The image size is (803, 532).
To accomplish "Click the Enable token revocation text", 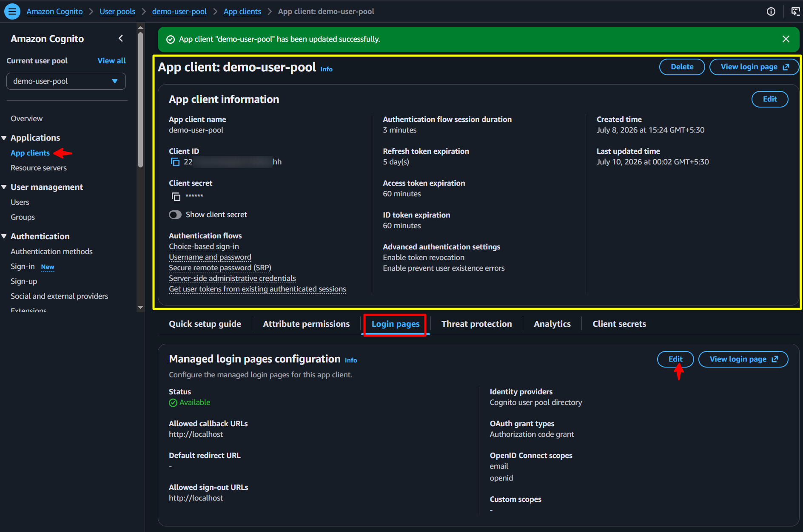I will point(424,258).
